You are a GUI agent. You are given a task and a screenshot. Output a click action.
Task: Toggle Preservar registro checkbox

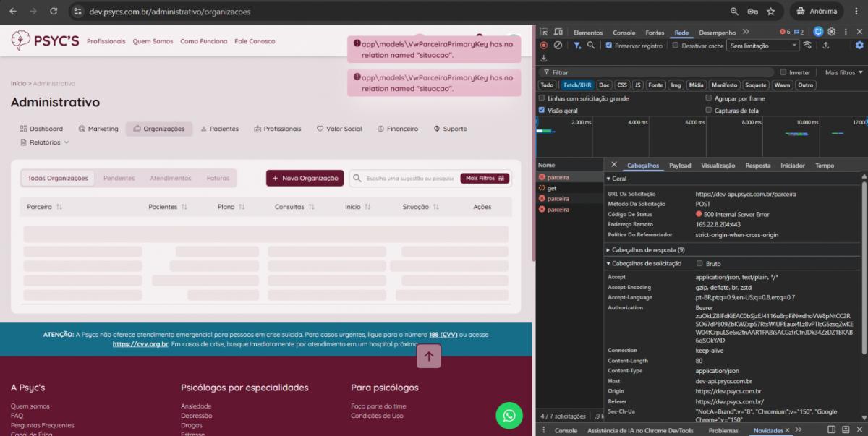tap(609, 46)
